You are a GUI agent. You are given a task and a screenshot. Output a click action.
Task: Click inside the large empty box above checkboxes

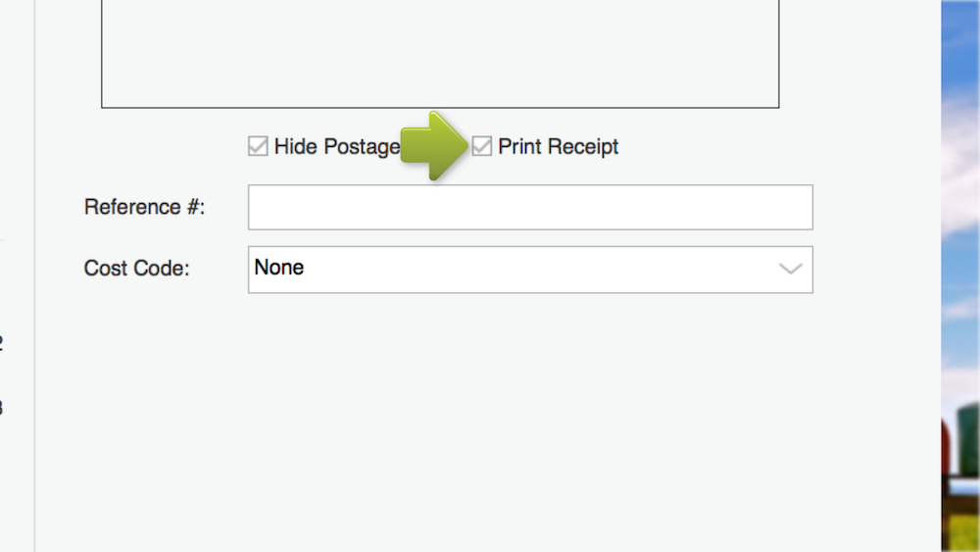[x=440, y=54]
